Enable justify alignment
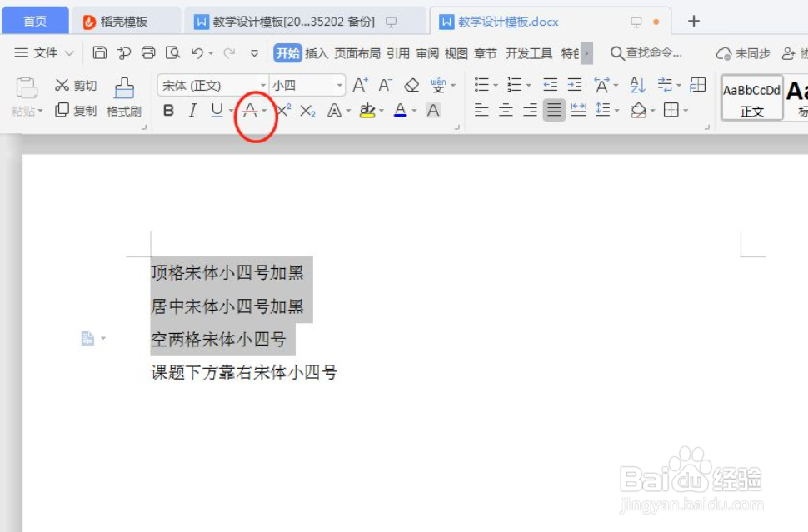 click(x=554, y=109)
